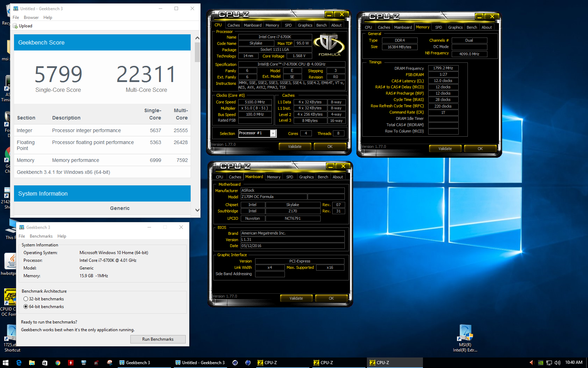Image resolution: width=588 pixels, height=368 pixels.
Task: Click OK in CPU-Z CPU window
Action: click(330, 146)
